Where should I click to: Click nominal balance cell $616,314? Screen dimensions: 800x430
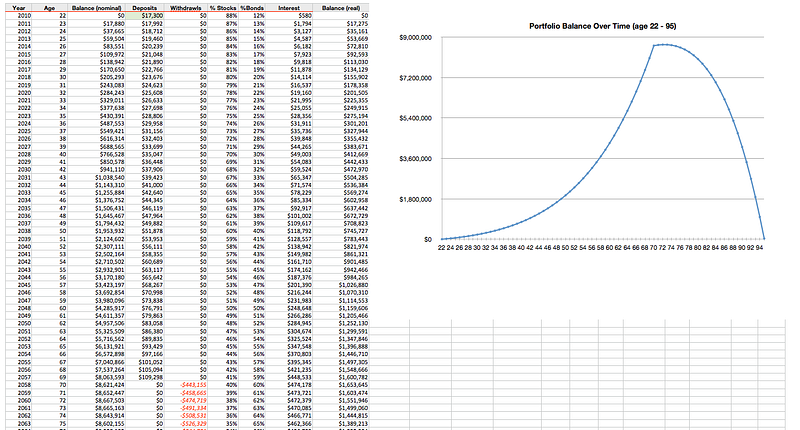(97, 139)
